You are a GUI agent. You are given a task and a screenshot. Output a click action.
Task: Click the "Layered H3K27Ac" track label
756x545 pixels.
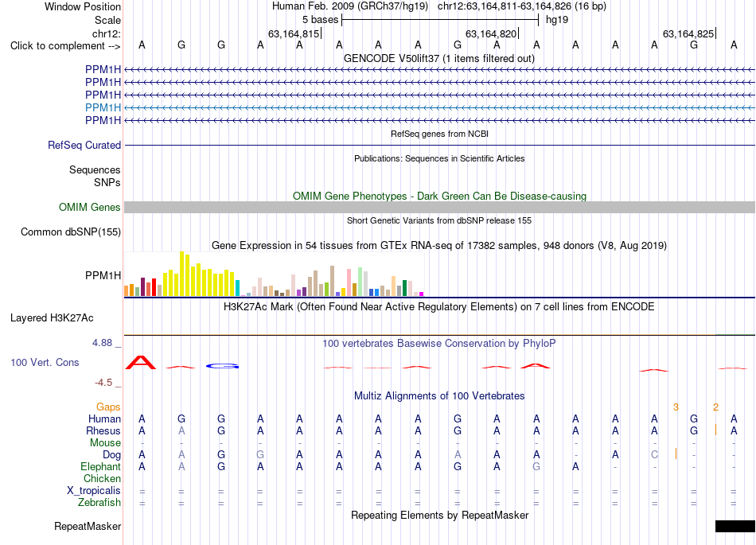[52, 318]
